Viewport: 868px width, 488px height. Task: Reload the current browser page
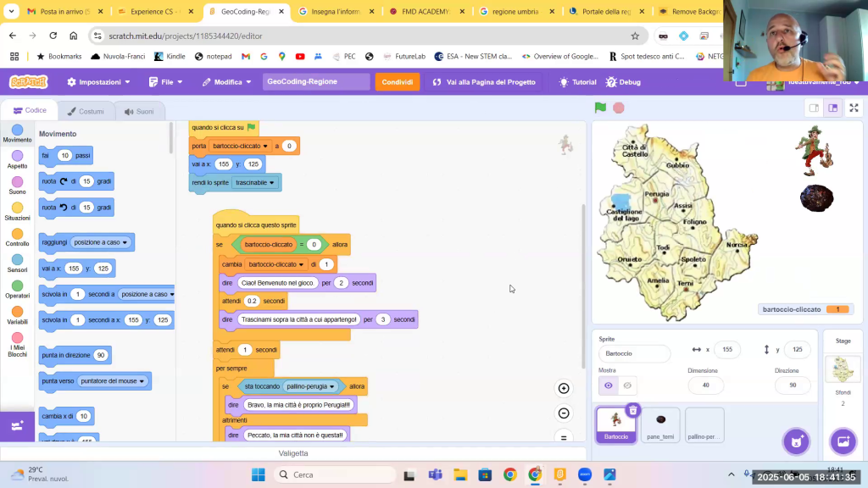(x=53, y=36)
